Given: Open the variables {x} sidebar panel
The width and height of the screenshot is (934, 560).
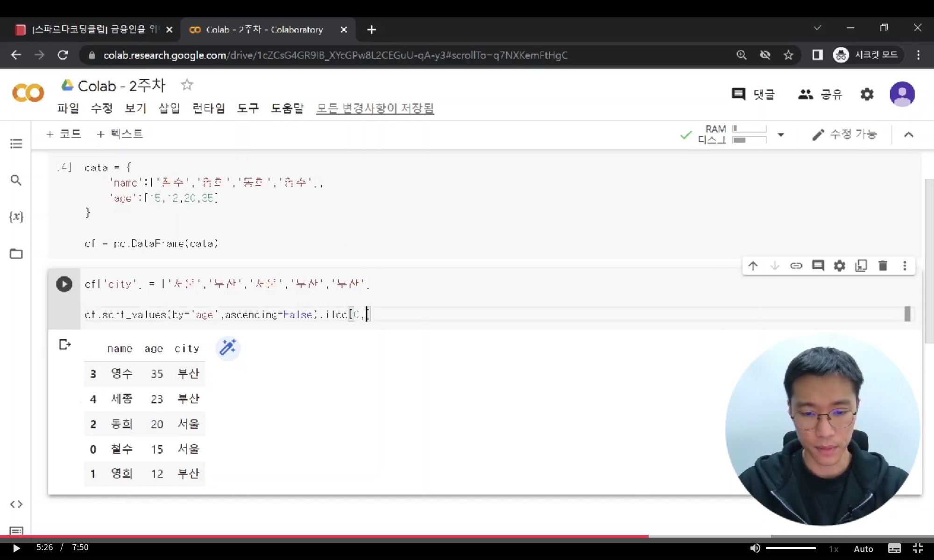Looking at the screenshot, I should click(16, 217).
